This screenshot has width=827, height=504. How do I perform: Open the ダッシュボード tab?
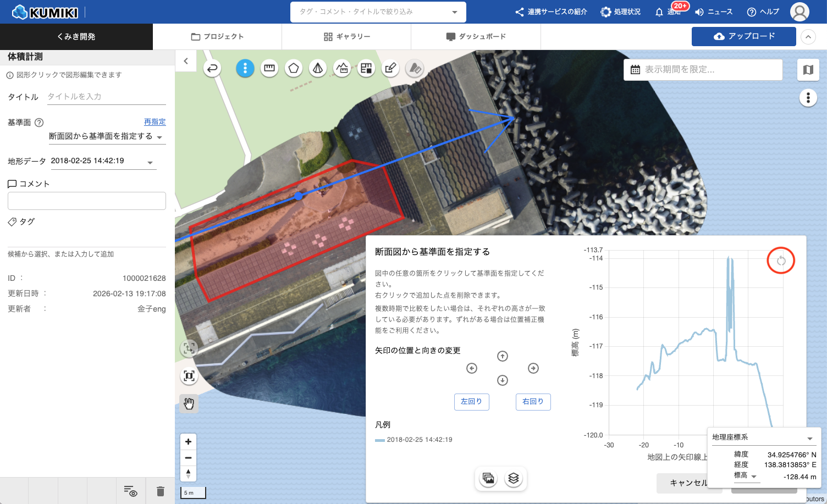476,37
